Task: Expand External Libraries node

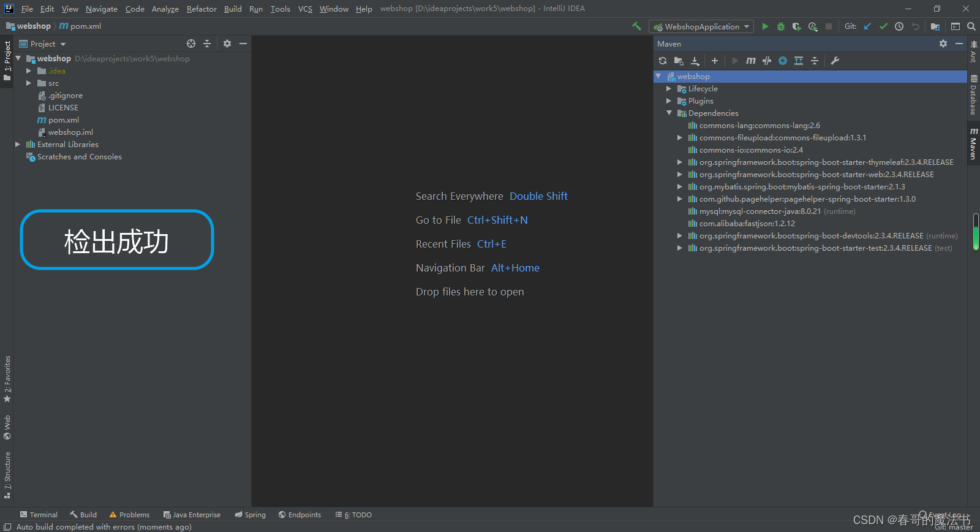Action: pyautogui.click(x=18, y=145)
